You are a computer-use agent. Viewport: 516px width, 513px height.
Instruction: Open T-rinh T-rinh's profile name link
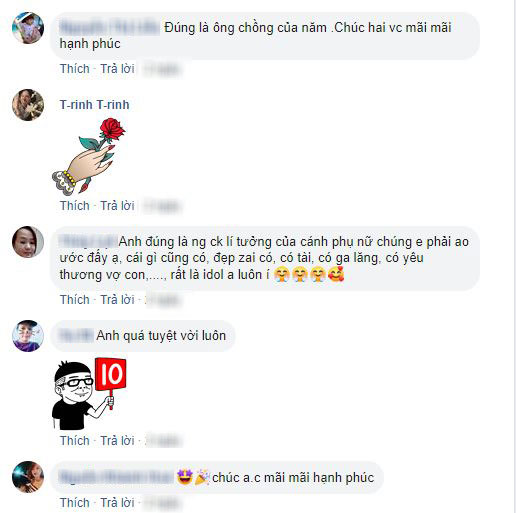(94, 105)
